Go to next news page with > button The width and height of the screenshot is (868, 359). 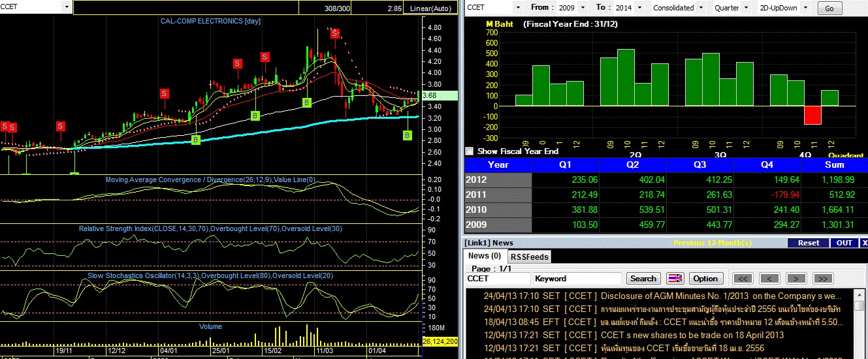[796, 279]
